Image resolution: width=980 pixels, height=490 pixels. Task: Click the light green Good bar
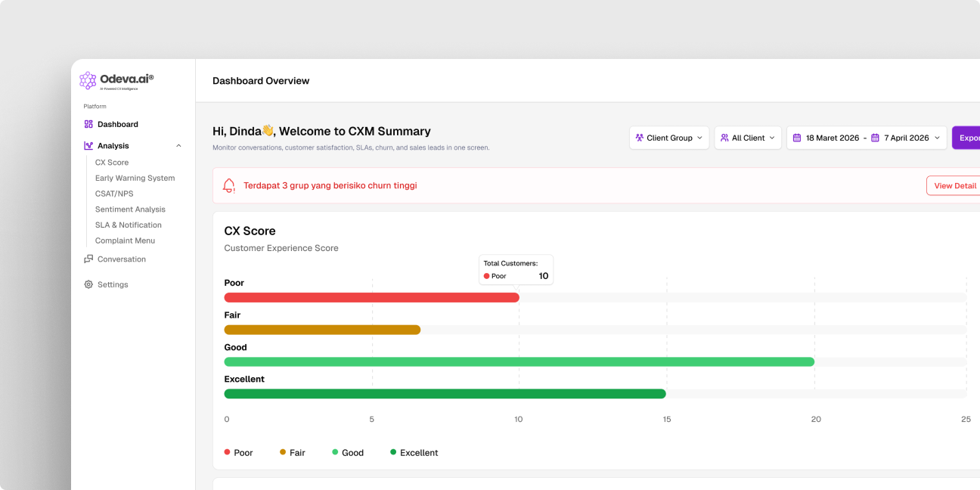tap(519, 361)
